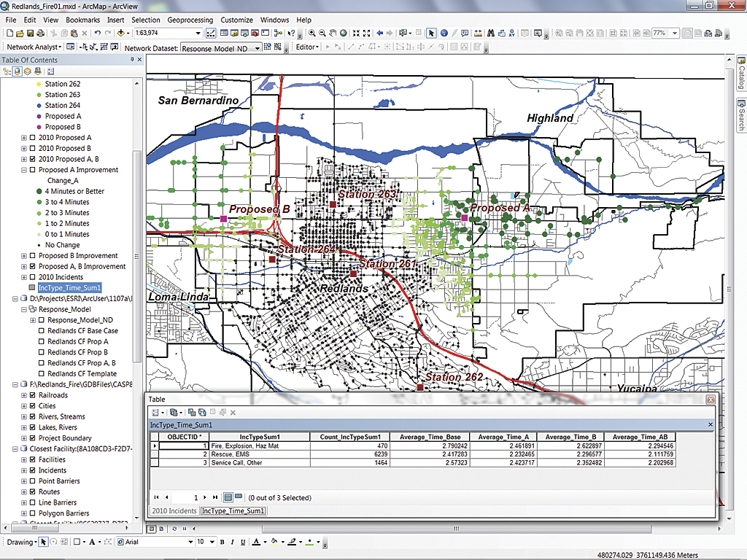This screenshot has width=747, height=560.
Task: Activate the Pan hand tool
Action: coord(333,33)
